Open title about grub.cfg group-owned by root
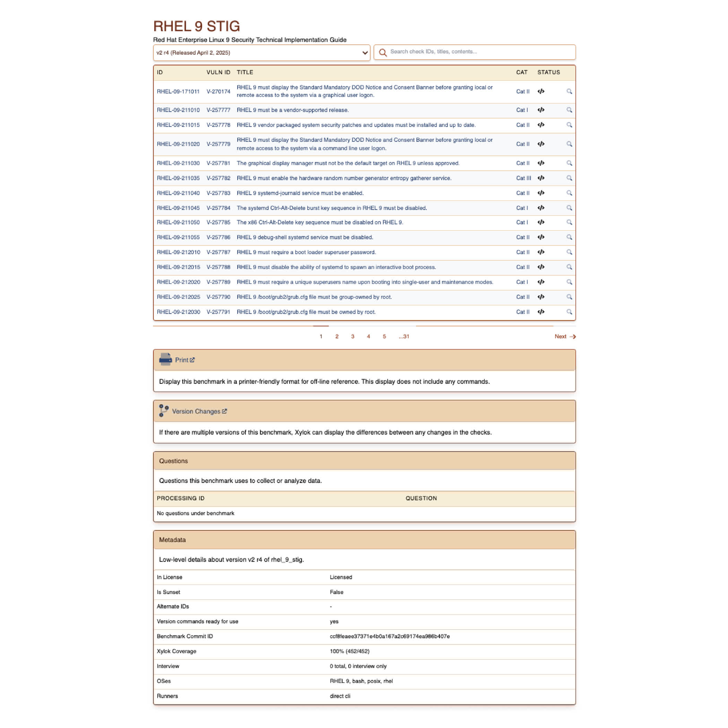 314,297
